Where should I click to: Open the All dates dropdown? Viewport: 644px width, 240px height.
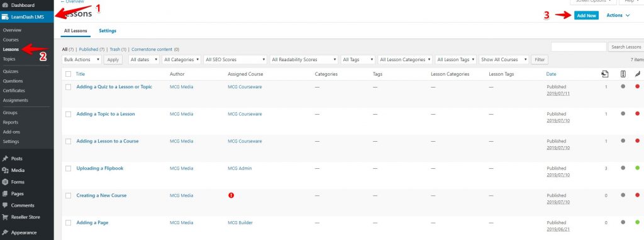click(144, 60)
